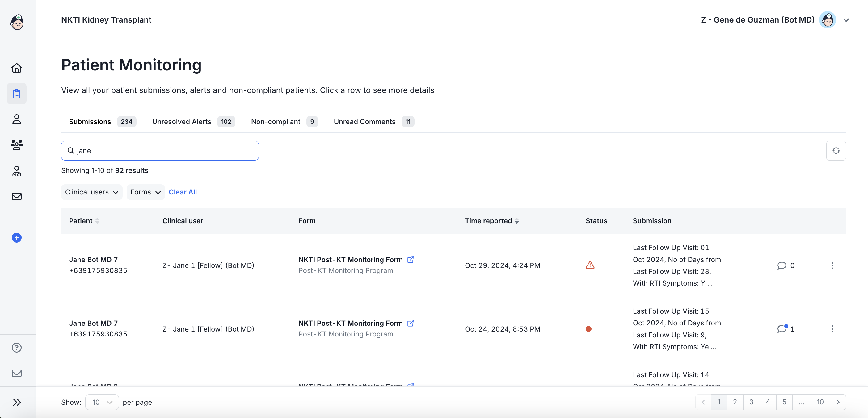Open the home dashboard icon
This screenshot has height=418, width=868.
coord(16,68)
